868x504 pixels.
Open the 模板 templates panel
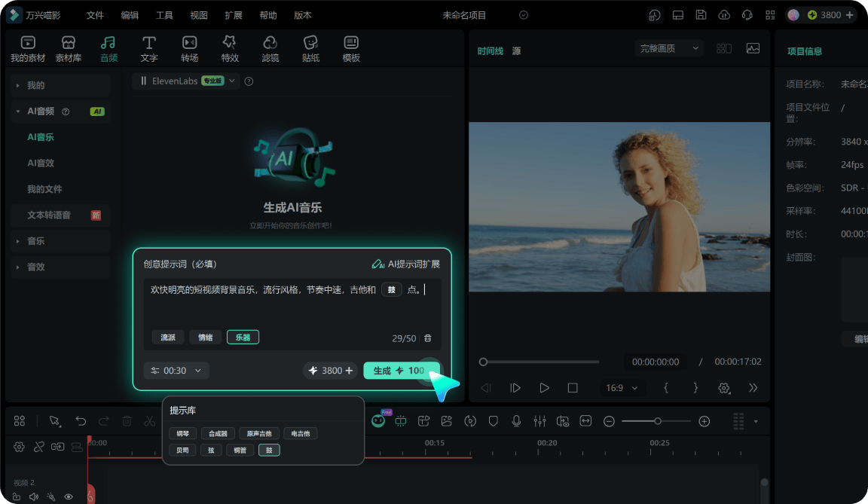351,49
